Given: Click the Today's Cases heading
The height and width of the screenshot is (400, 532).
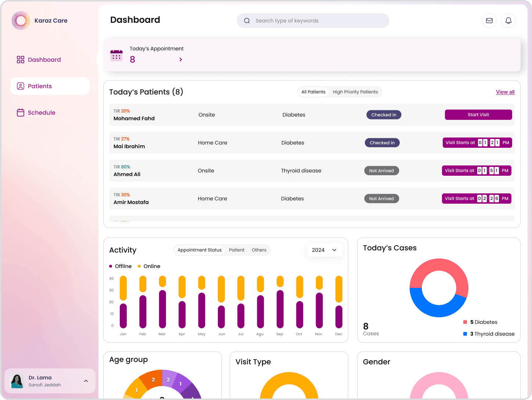Looking at the screenshot, I should coord(390,248).
